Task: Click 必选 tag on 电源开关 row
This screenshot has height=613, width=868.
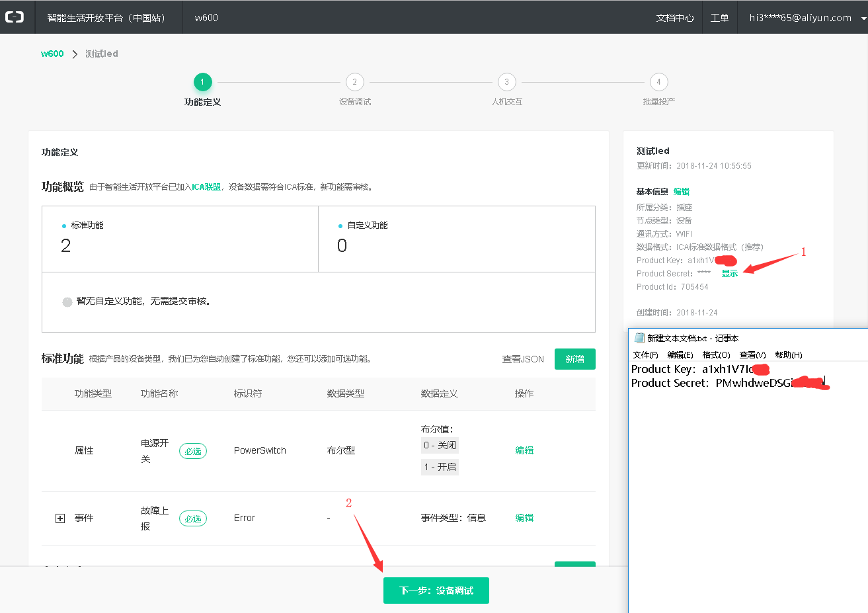Action: pos(193,451)
